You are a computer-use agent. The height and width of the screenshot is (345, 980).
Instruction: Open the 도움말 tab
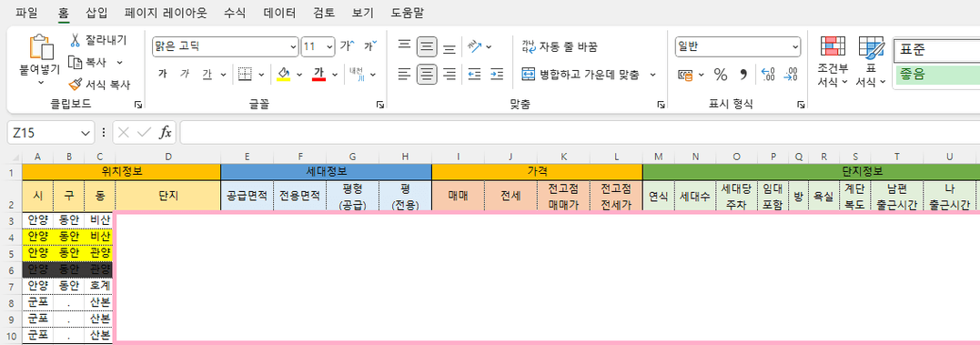pos(408,12)
